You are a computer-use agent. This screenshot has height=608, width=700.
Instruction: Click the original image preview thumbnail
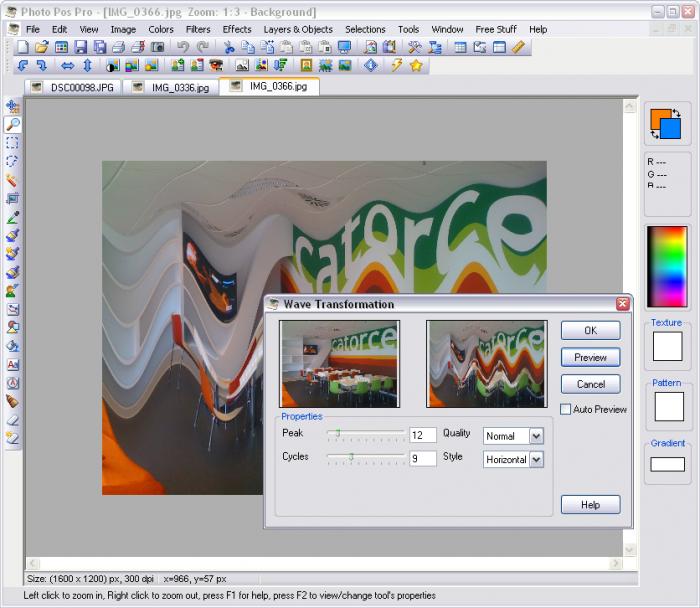[339, 364]
